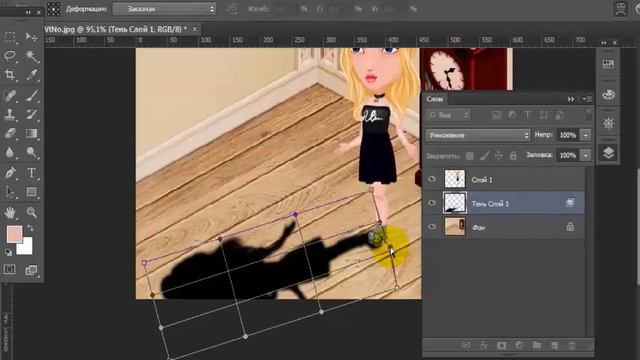Image resolution: width=640 pixels, height=360 pixels.
Task: Select the Eyedropper tool
Action: (31, 74)
